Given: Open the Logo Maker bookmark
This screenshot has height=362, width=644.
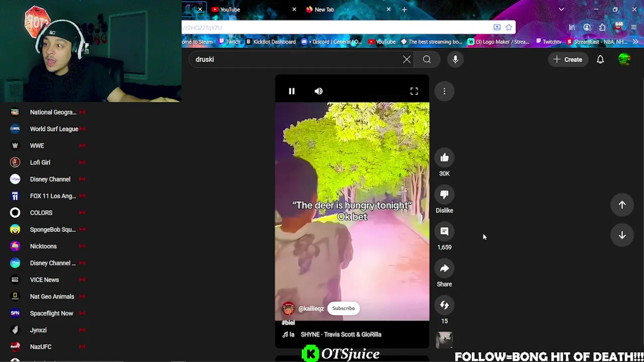Looking at the screenshot, I should click(499, 42).
